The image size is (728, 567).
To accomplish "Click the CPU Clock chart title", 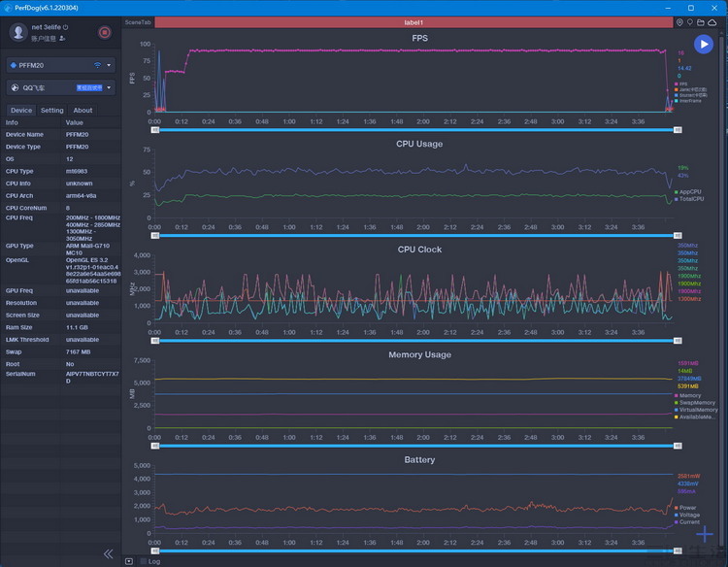I will coord(419,250).
